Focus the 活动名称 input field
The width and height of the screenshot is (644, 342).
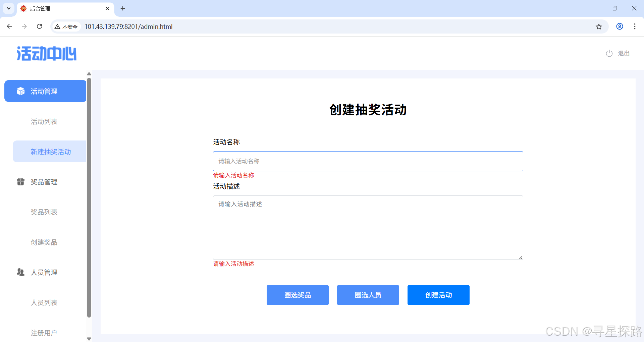[368, 161]
